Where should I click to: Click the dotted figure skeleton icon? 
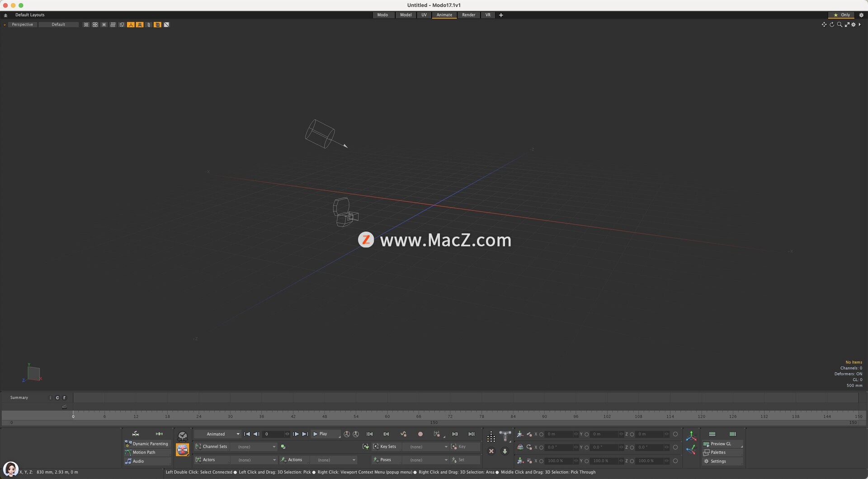tap(491, 437)
